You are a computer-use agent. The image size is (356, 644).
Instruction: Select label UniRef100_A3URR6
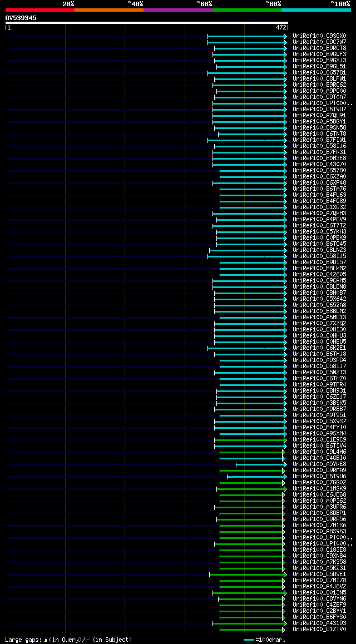pyautogui.click(x=319, y=507)
